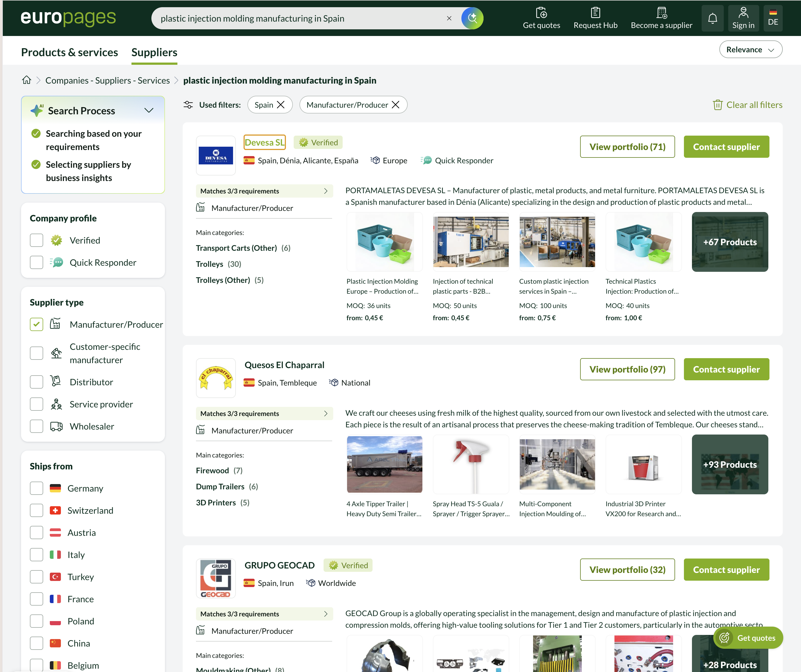Open the Devesa SL company name link

click(x=264, y=142)
